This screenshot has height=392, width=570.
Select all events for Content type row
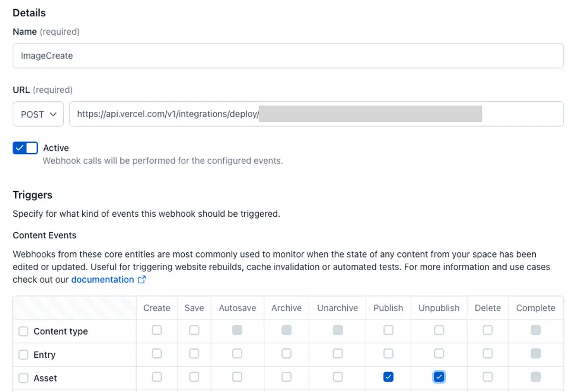[23, 331]
